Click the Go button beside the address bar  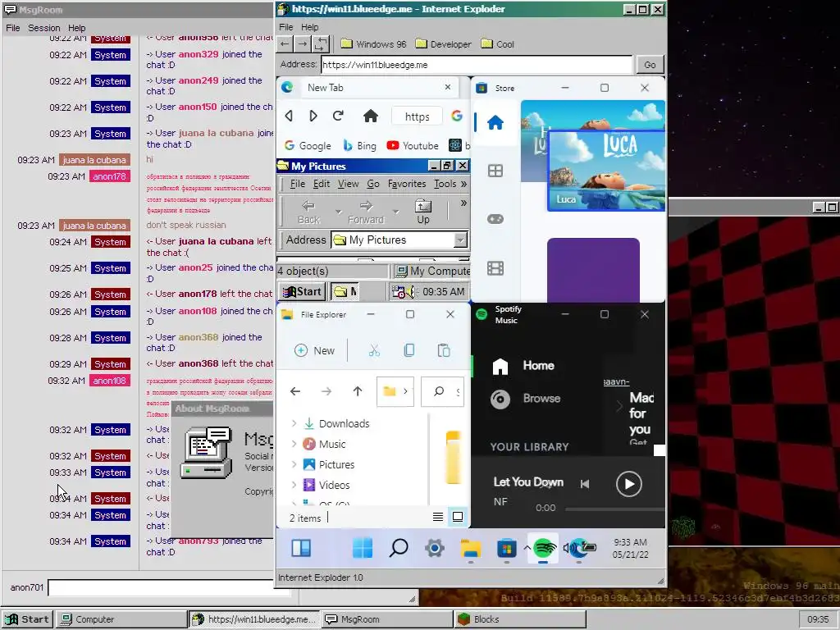pos(650,64)
